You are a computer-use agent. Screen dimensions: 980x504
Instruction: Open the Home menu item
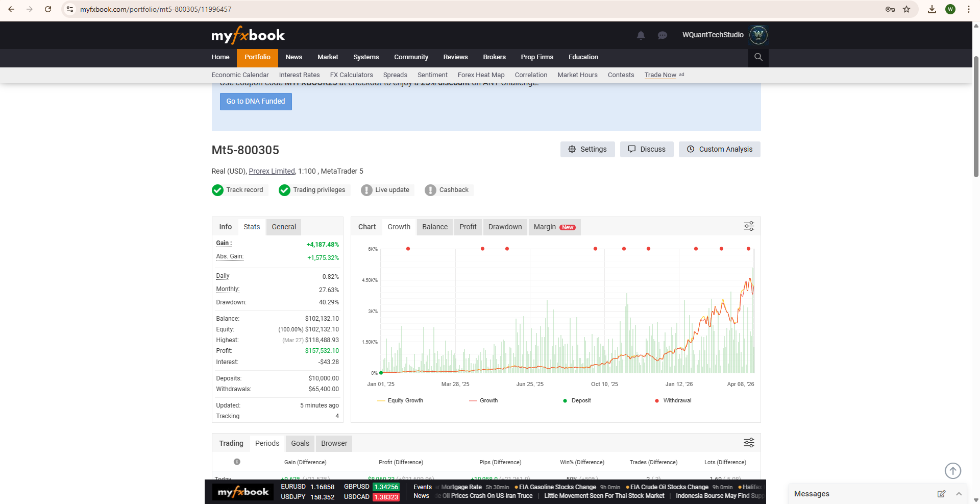coord(220,57)
